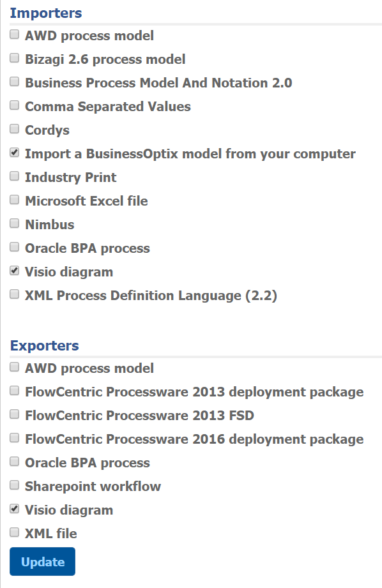Enable XML Process Definition Language (2.2)
Viewport: 382px width, 588px height.
click(x=14, y=294)
